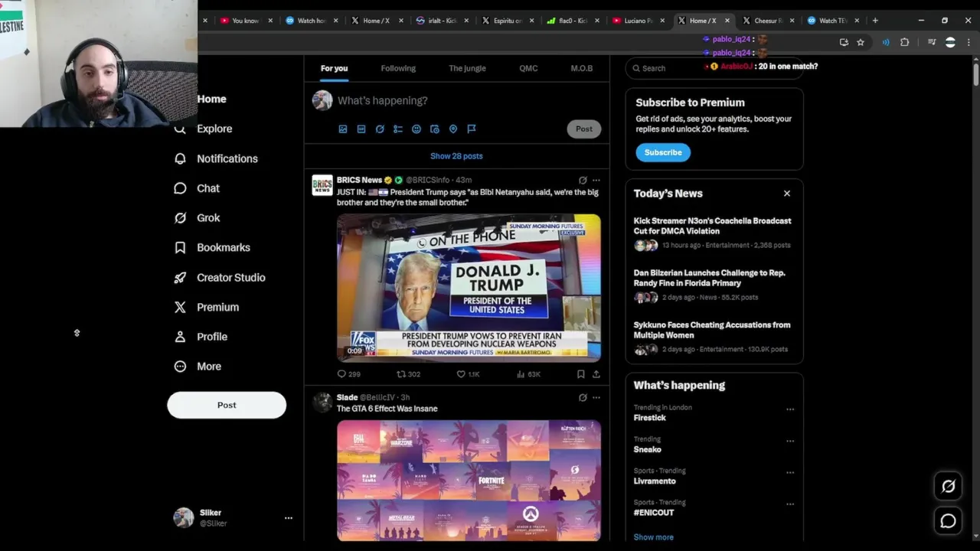
Task: Open new browser tab with plus
Action: click(x=875, y=21)
